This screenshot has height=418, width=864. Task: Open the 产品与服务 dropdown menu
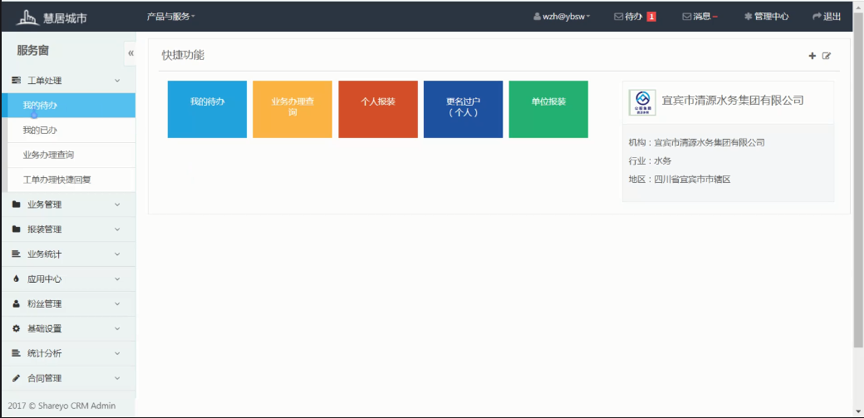pos(171,17)
